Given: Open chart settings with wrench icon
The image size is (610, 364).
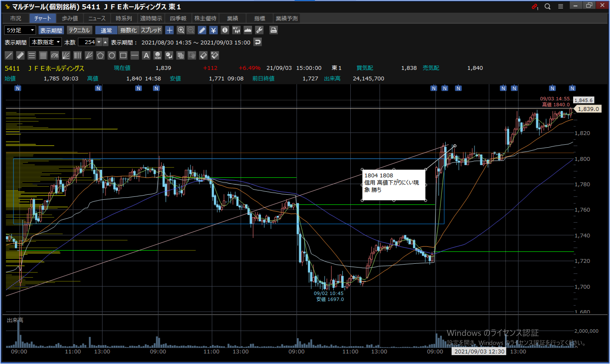Looking at the screenshot, I should (259, 30).
